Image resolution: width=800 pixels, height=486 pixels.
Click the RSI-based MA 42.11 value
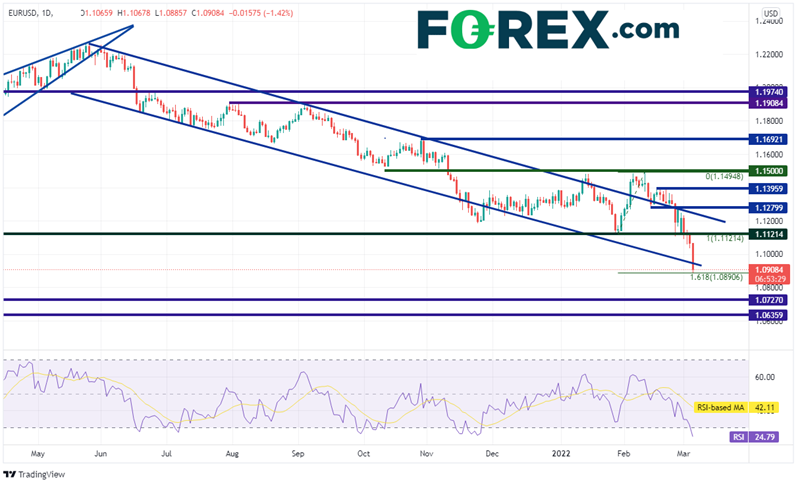coord(764,407)
